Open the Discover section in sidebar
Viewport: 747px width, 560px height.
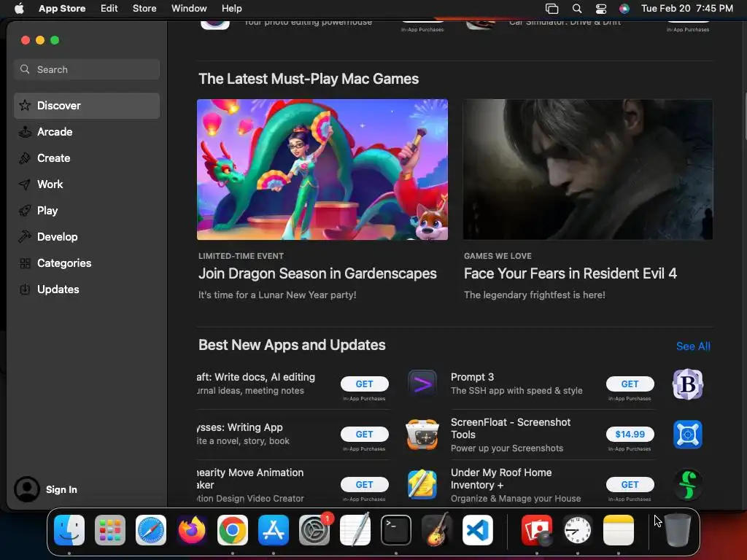87,106
